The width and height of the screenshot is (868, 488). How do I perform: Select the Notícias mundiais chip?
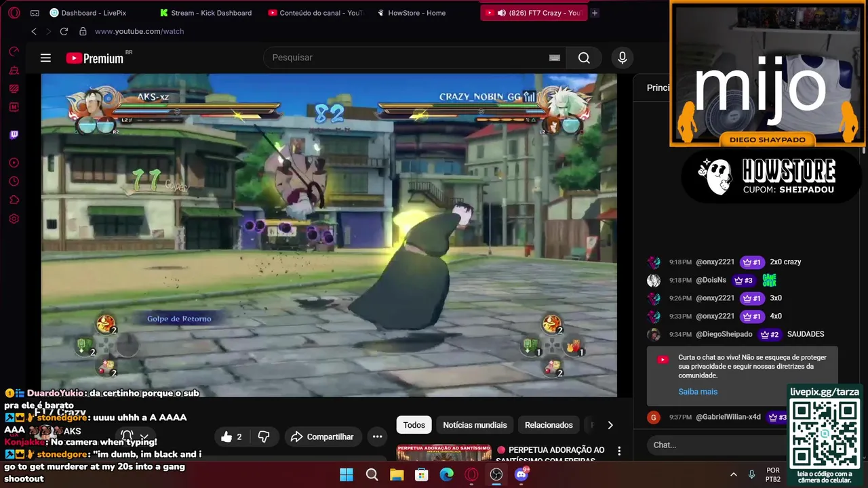(x=475, y=425)
